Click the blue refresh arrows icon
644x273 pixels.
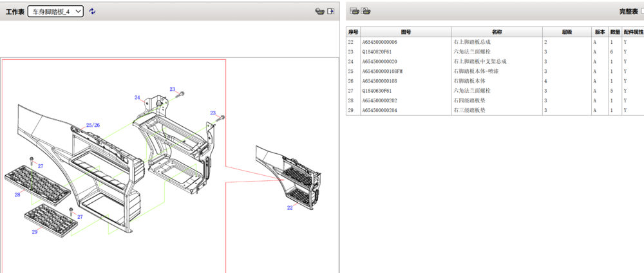[x=92, y=12]
